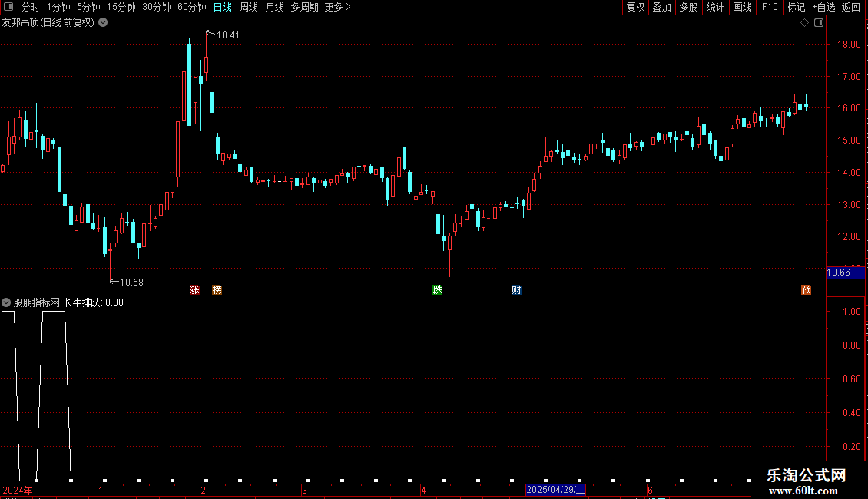The height and width of the screenshot is (499, 868).
Task: Click month 4 on the time axis
Action: click(x=423, y=490)
